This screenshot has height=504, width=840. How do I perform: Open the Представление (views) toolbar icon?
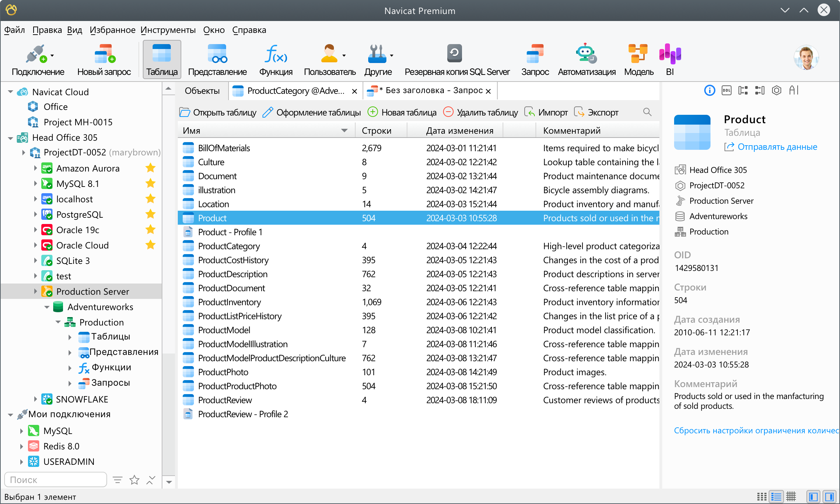tap(217, 59)
